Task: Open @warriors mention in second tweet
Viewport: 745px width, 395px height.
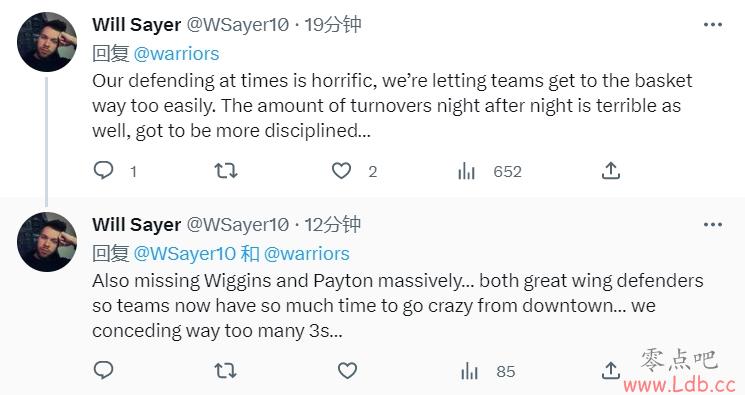Action: [306, 254]
